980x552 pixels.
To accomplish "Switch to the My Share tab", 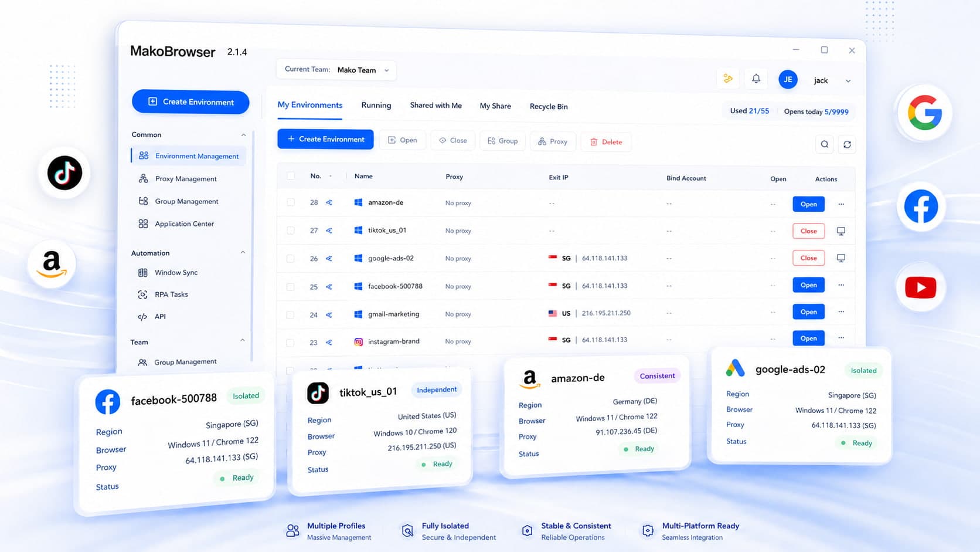I will pyautogui.click(x=495, y=106).
